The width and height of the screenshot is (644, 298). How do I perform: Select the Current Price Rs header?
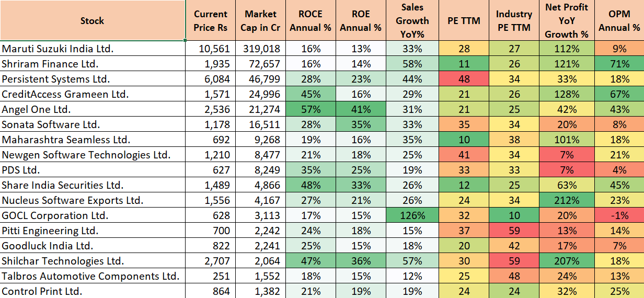(x=211, y=20)
